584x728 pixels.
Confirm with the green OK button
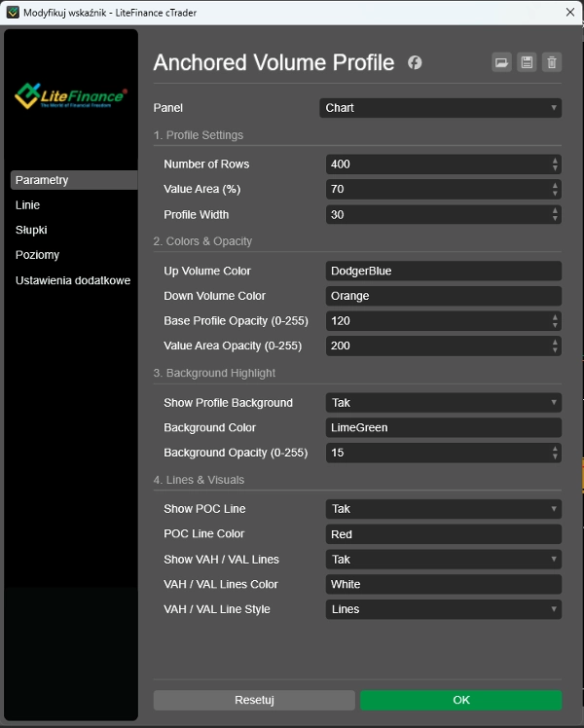point(461,700)
